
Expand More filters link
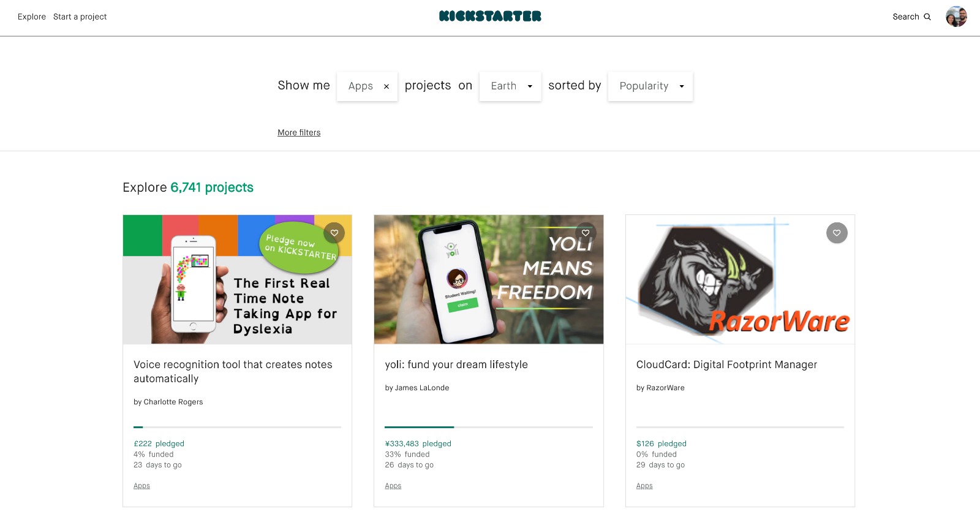(x=299, y=132)
